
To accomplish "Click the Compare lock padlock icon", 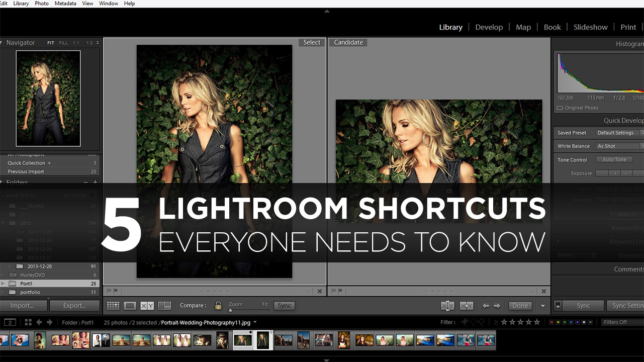I will click(218, 305).
